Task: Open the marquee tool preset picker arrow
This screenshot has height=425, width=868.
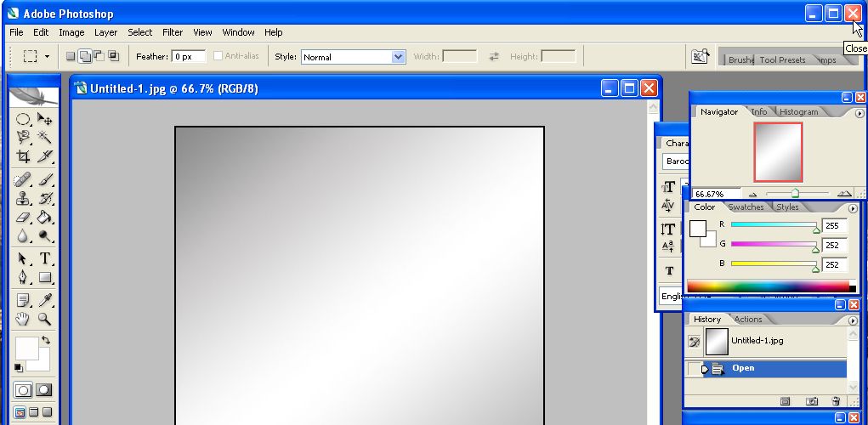Action: pos(47,57)
